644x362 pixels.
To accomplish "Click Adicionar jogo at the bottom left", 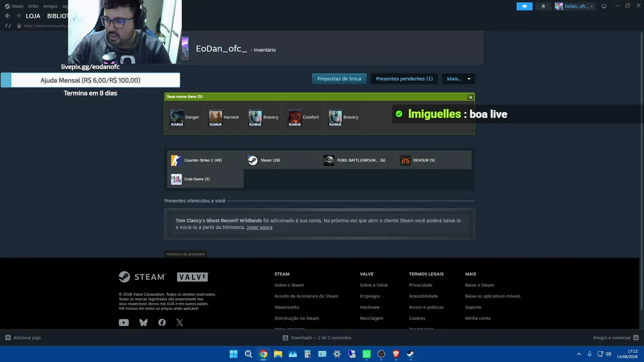I will click(x=23, y=338).
